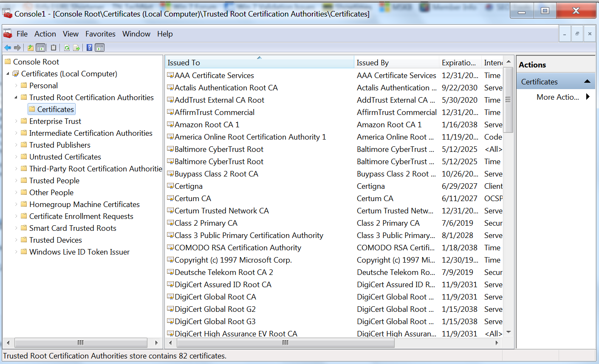The image size is (599, 364).
Task: Click the certificate icon for DigiCert Global Root G2
Action: click(170, 309)
